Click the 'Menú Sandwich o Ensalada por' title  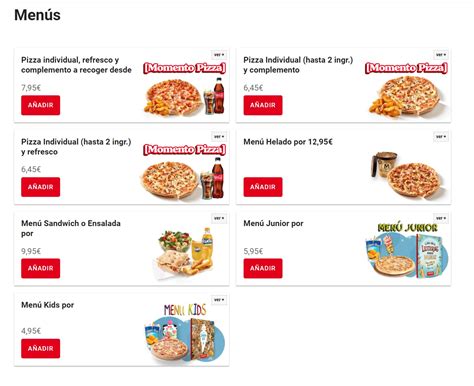click(71, 228)
